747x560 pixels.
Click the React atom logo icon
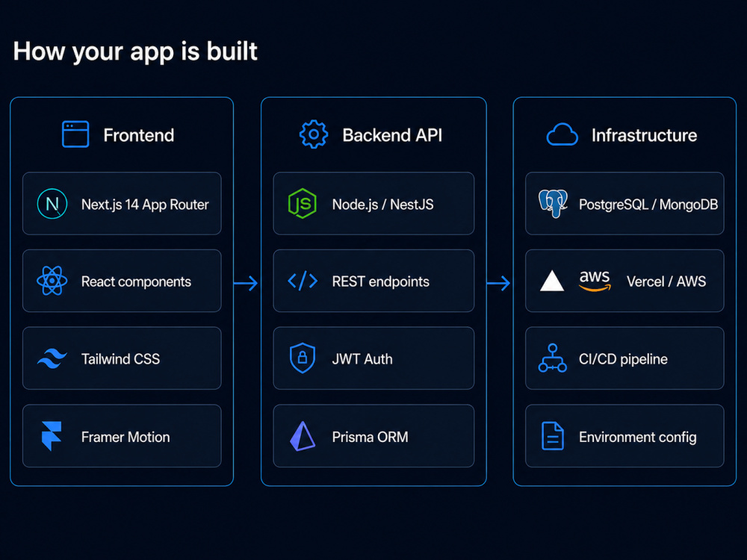tap(52, 281)
